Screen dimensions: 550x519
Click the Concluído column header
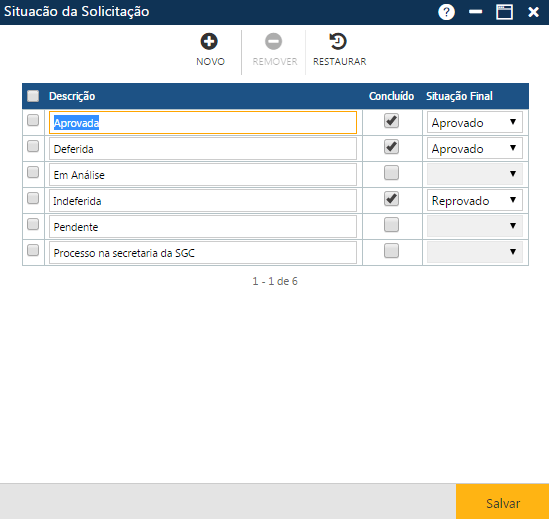pos(391,96)
